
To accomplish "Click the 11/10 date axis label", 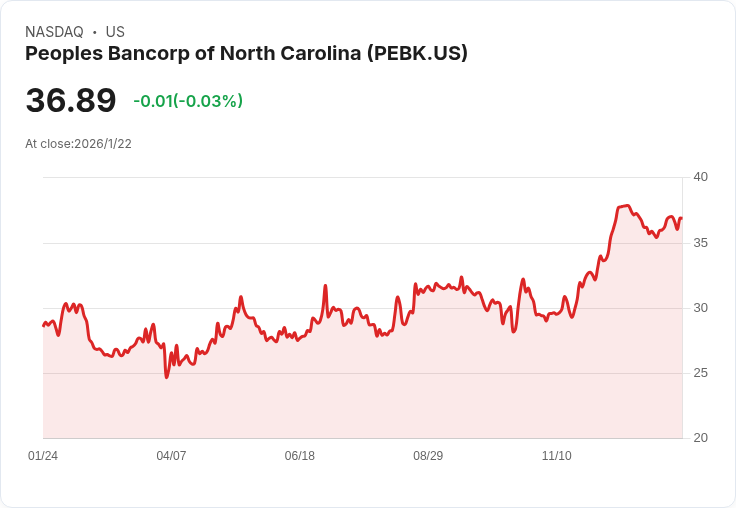I will [557, 456].
